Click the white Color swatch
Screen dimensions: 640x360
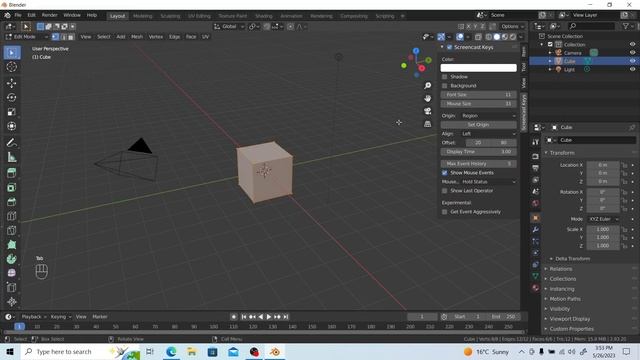tap(478, 68)
